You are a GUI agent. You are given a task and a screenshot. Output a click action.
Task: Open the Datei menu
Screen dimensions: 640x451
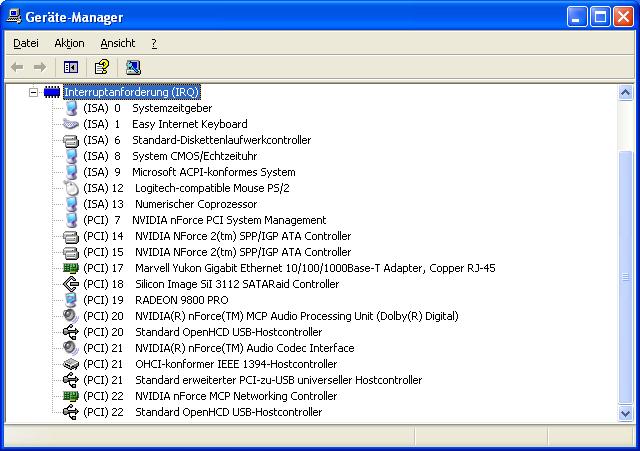click(x=26, y=43)
